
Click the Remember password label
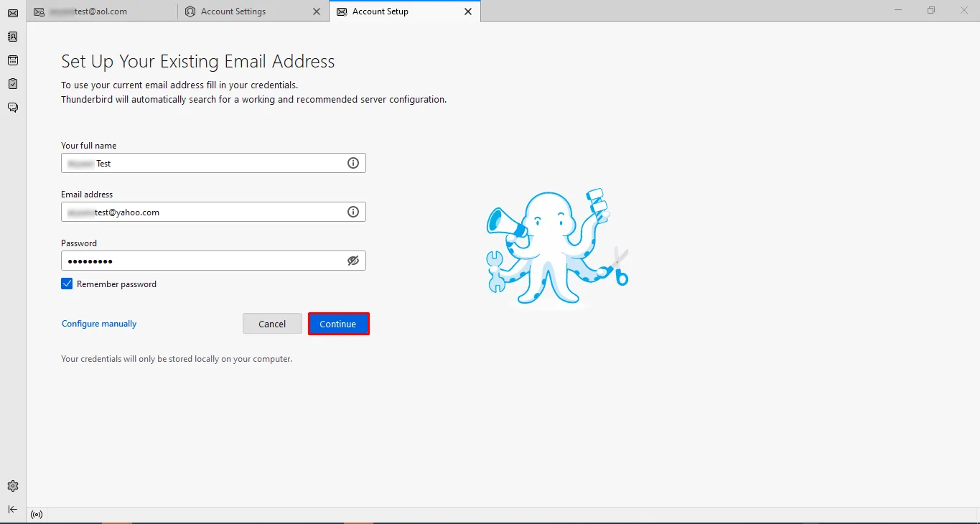point(116,284)
